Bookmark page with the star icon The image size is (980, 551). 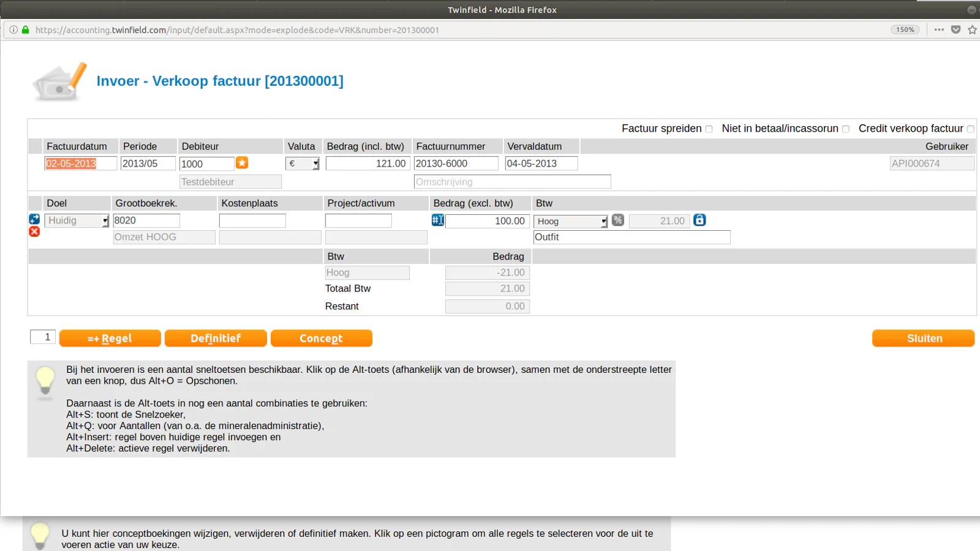972,29
